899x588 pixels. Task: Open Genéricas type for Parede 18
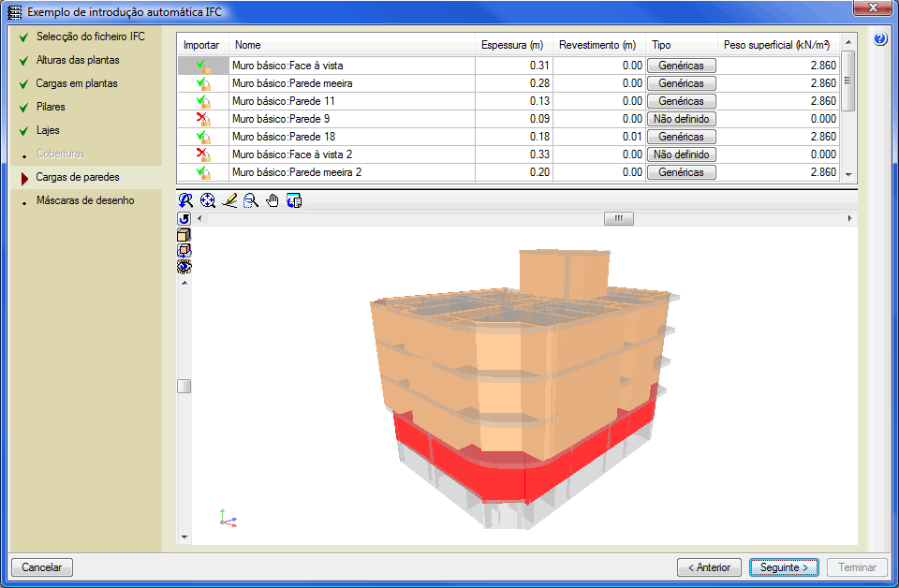coord(681,137)
